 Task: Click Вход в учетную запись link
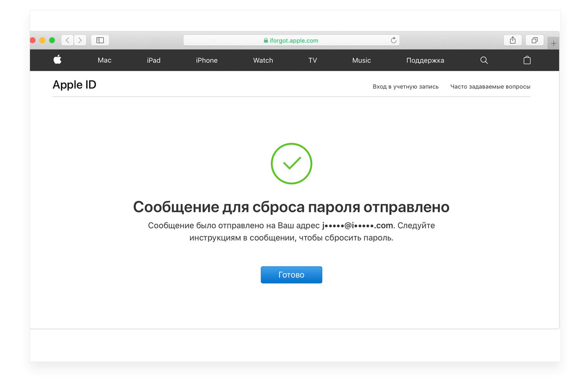[x=405, y=86]
